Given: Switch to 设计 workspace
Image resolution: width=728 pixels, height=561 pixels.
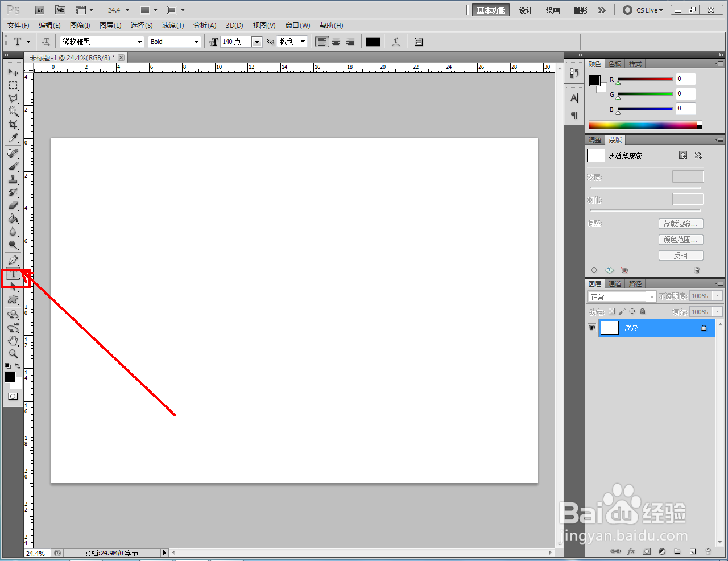Looking at the screenshot, I should 526,10.
